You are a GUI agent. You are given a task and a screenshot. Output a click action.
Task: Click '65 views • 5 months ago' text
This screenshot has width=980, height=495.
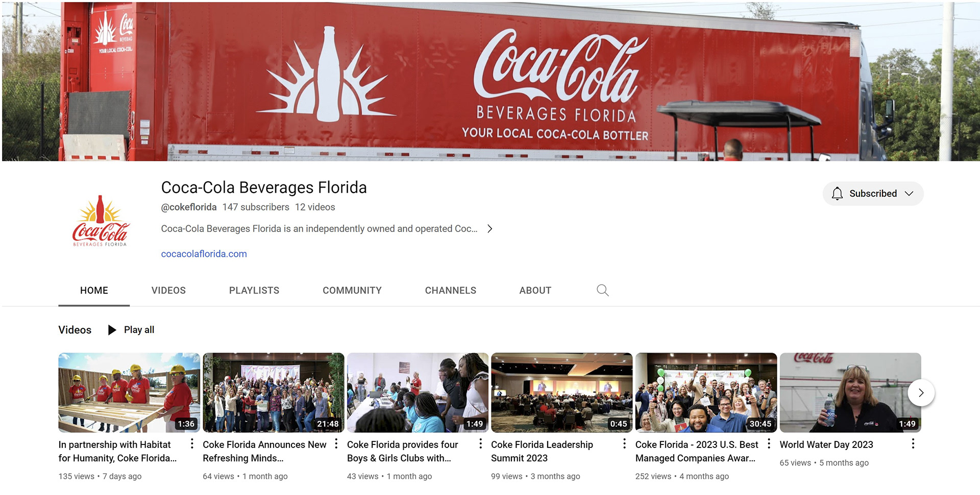point(824,463)
